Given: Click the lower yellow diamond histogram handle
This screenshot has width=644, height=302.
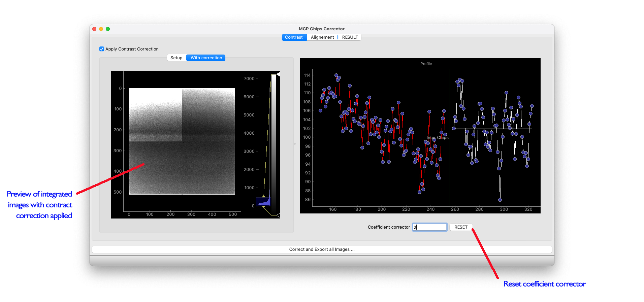Looking at the screenshot, I should [264, 206].
